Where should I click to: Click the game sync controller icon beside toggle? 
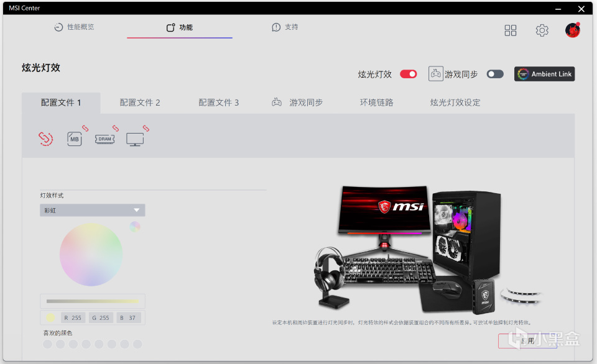(x=435, y=73)
